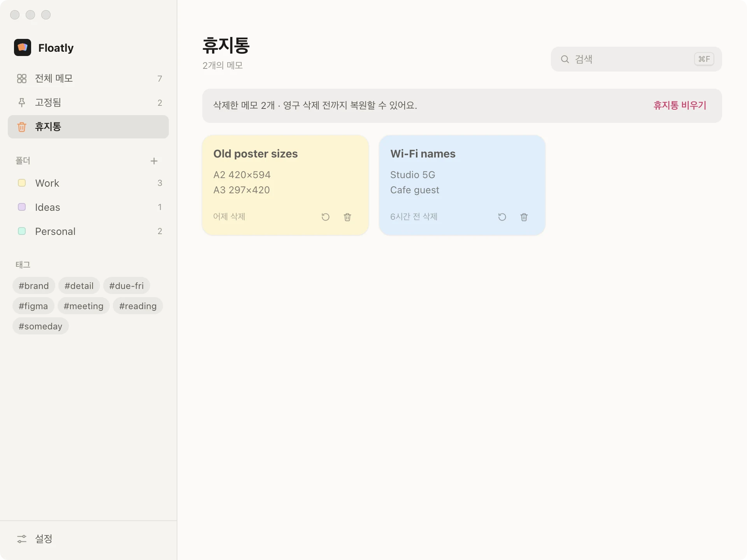Click the magnifier icon in search bar
This screenshot has width=747, height=560.
click(565, 59)
